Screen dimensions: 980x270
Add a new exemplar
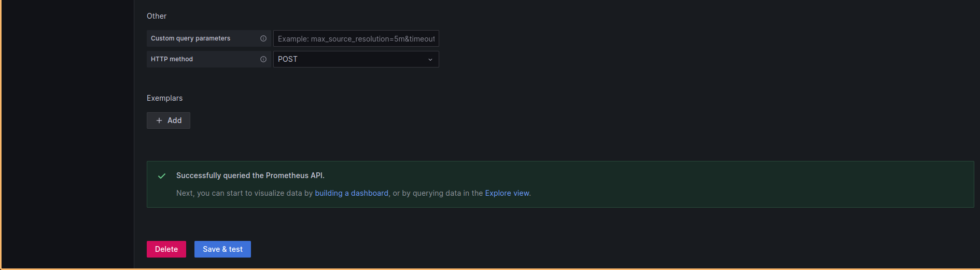pyautogui.click(x=169, y=120)
